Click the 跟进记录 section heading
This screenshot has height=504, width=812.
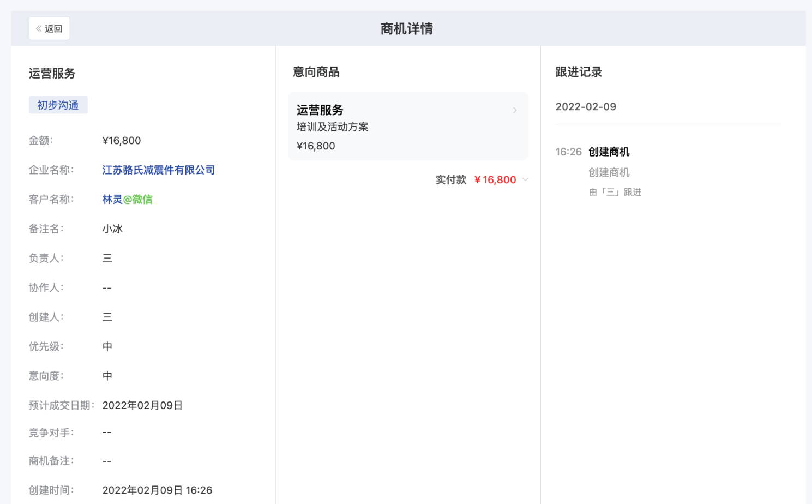tap(579, 72)
